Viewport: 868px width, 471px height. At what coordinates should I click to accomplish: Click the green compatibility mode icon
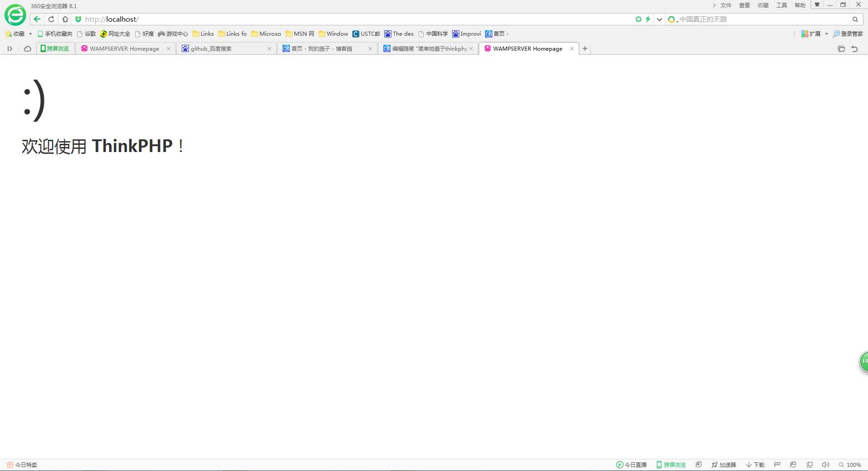point(638,19)
